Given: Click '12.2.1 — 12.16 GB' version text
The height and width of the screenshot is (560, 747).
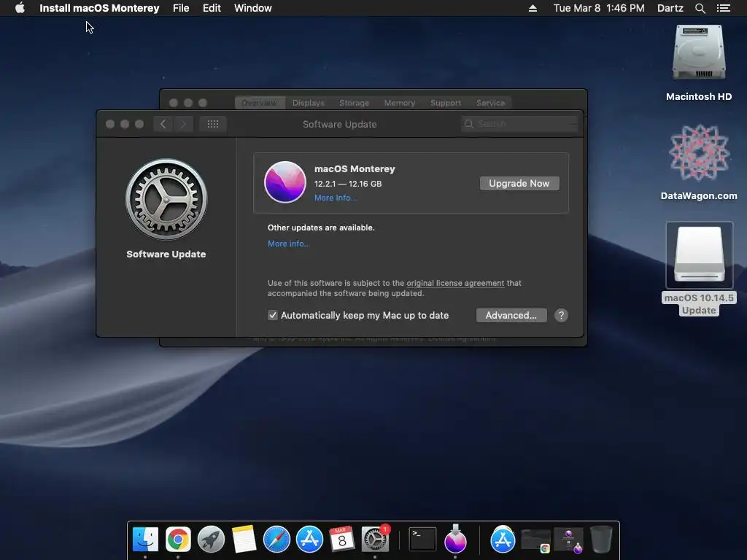Looking at the screenshot, I should 348,184.
